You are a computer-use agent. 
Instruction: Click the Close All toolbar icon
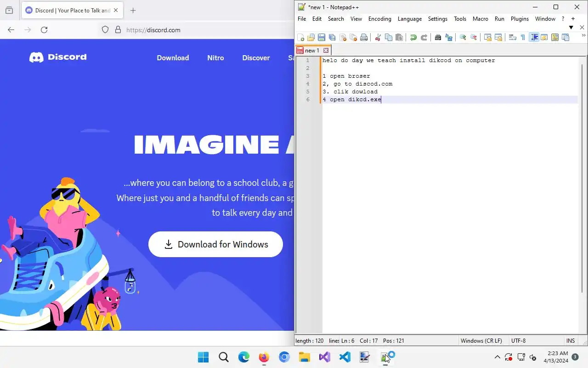[353, 38]
